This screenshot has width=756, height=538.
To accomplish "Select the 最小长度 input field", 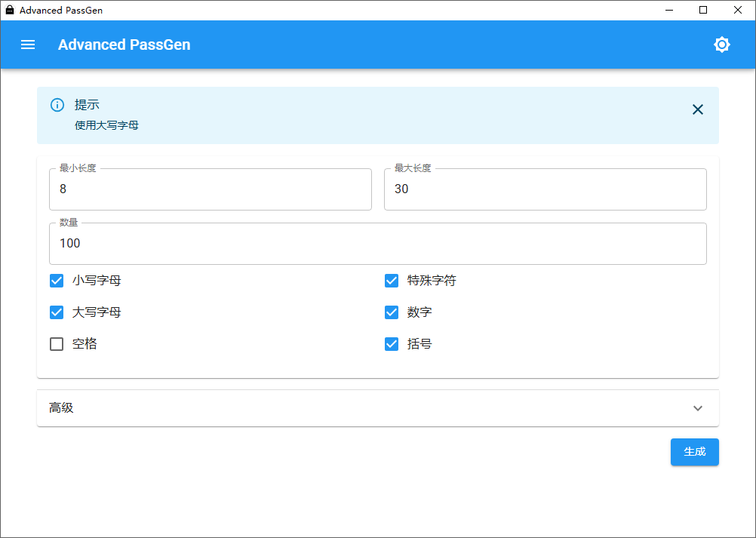I will tap(210, 189).
